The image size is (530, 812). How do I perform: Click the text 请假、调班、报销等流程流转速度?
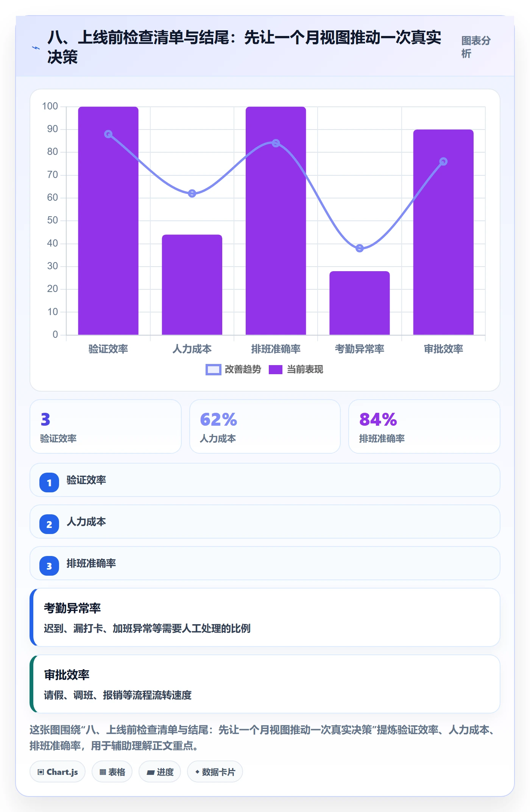point(118,695)
